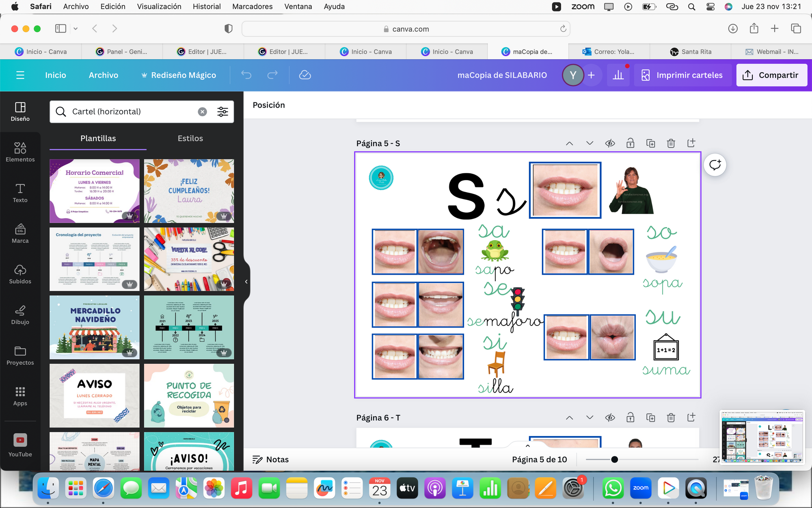The width and height of the screenshot is (812, 508).
Task: Duplicate Página 5 using the copy icon
Action: (x=650, y=143)
